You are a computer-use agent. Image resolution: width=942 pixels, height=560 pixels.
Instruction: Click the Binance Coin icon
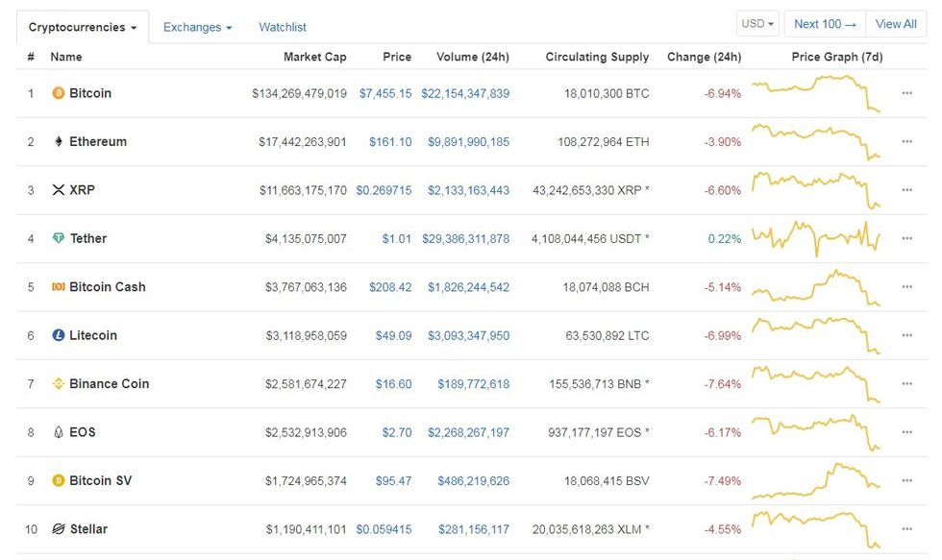tap(58, 383)
